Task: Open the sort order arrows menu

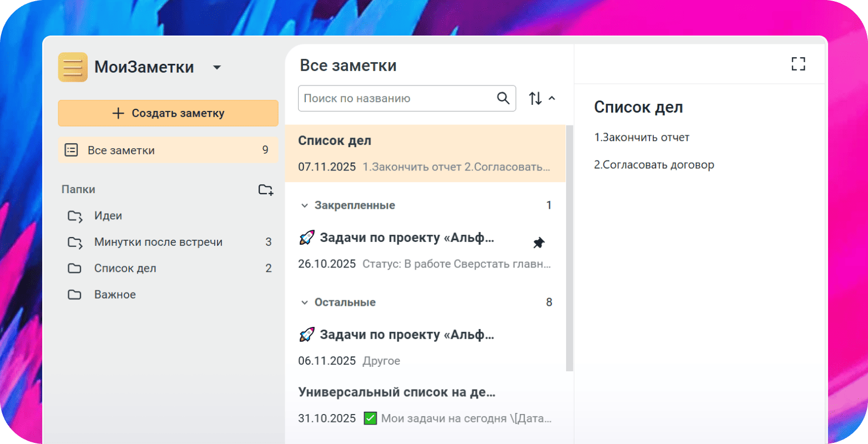Action: (x=541, y=98)
